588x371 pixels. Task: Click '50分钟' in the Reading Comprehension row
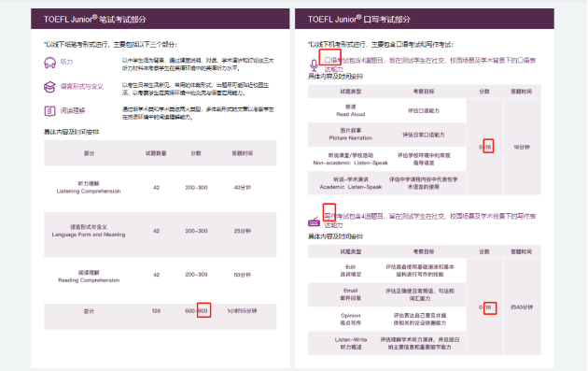tap(243, 275)
